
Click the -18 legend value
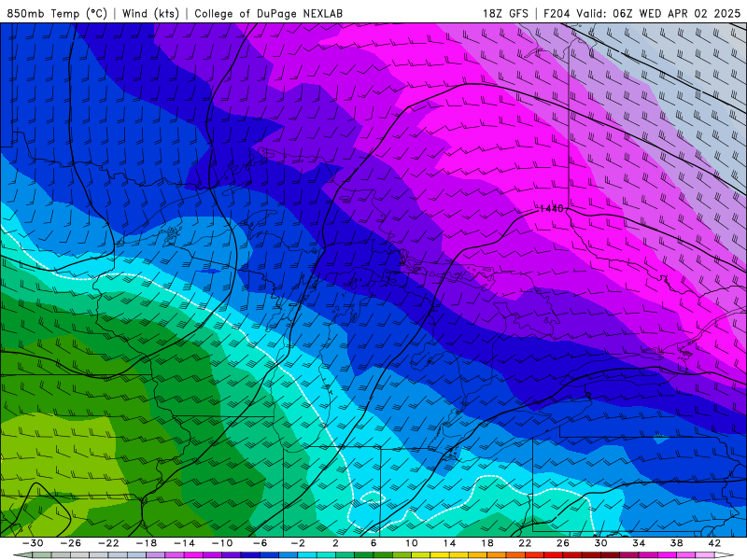147,543
